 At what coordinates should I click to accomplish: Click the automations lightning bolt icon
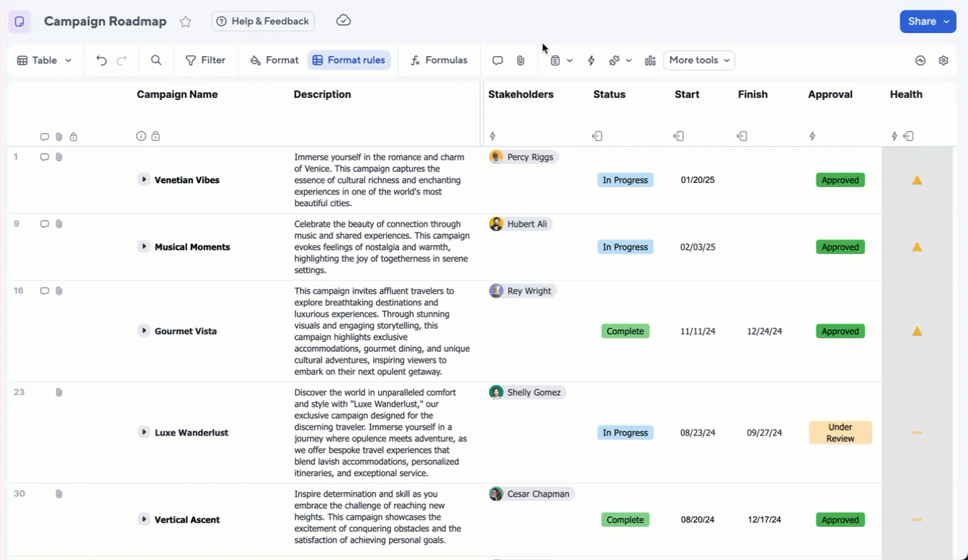(x=591, y=60)
